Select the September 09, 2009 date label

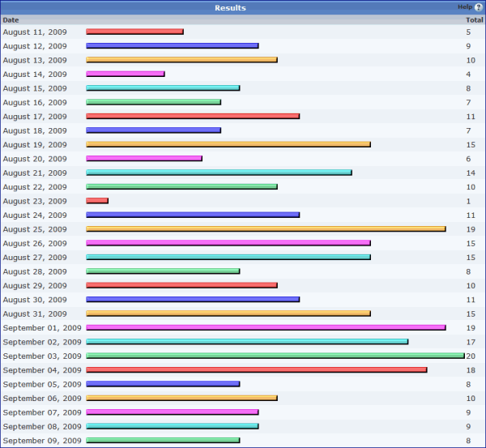[x=42, y=441]
